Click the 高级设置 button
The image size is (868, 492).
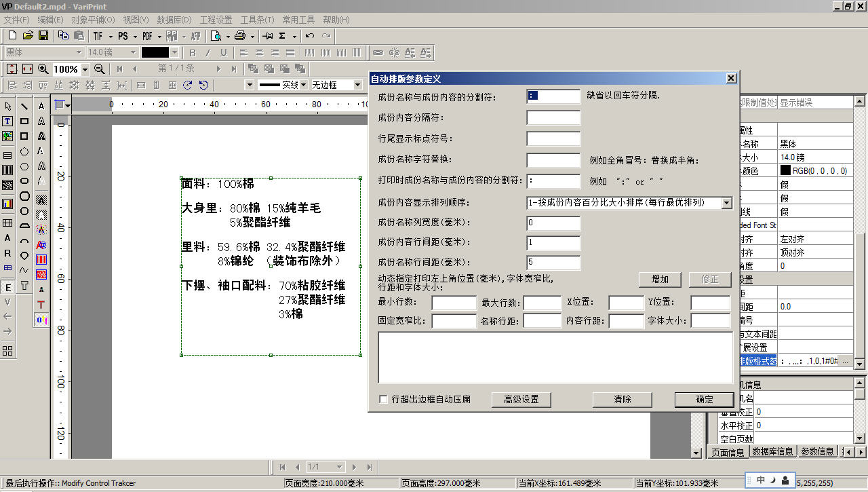[521, 399]
